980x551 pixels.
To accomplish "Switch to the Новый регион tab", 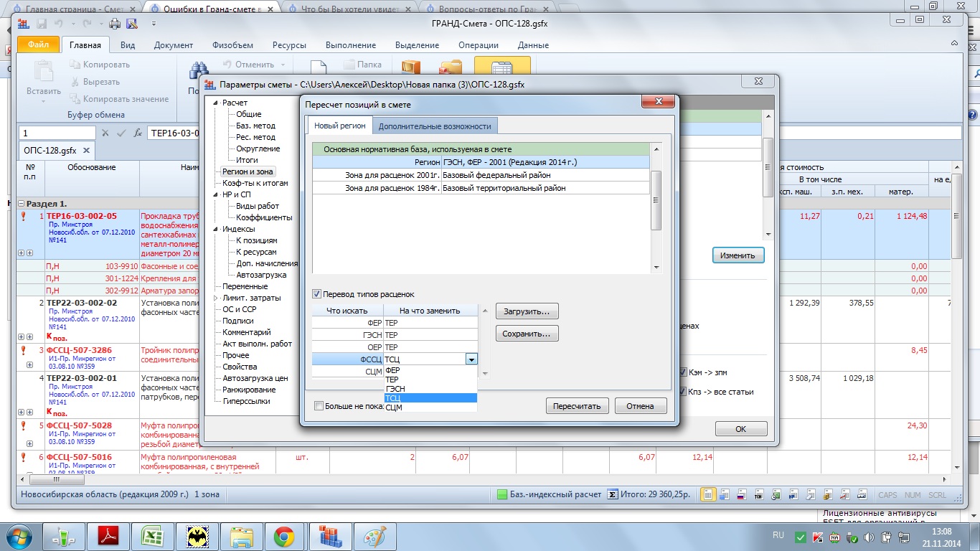I will click(340, 126).
